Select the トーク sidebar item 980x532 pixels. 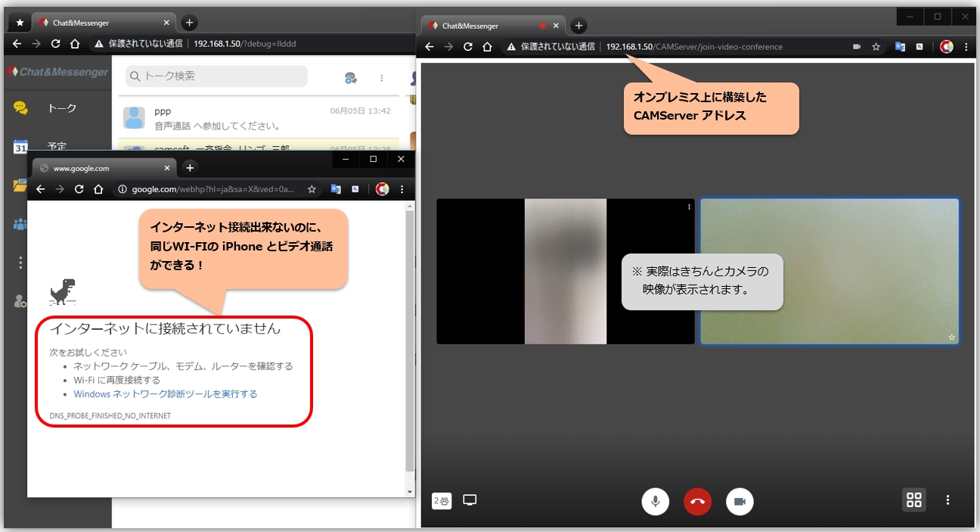coord(60,108)
